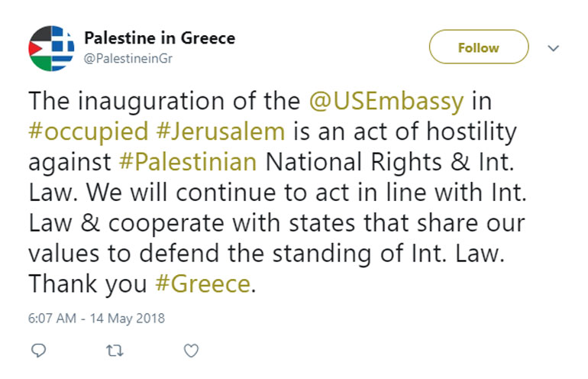Click the @PalestineinGr handle
The height and width of the screenshot is (379, 588).
point(128,58)
